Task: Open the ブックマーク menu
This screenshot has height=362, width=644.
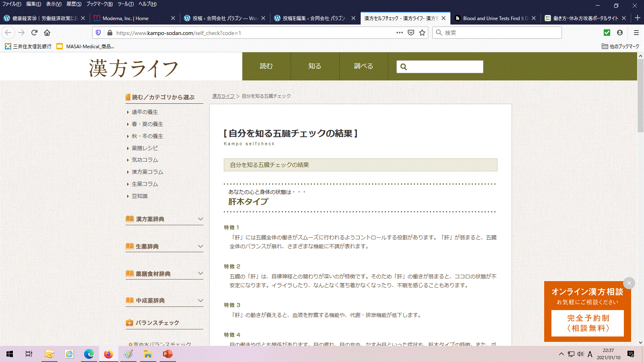Action: pyautogui.click(x=99, y=4)
